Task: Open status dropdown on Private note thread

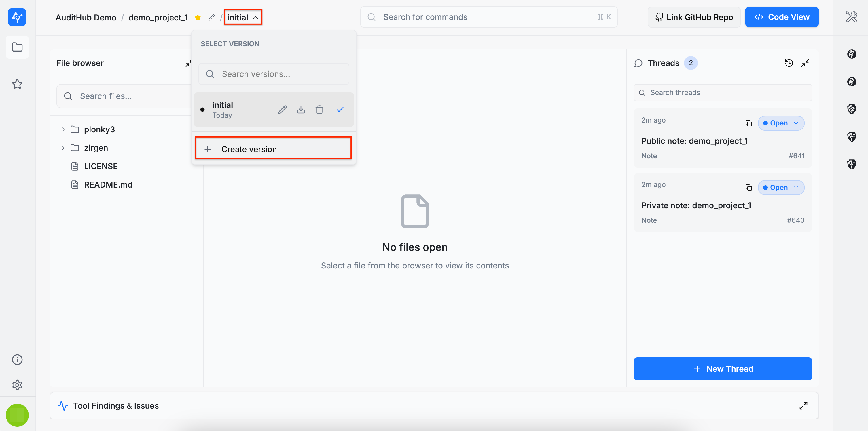Action: point(781,188)
